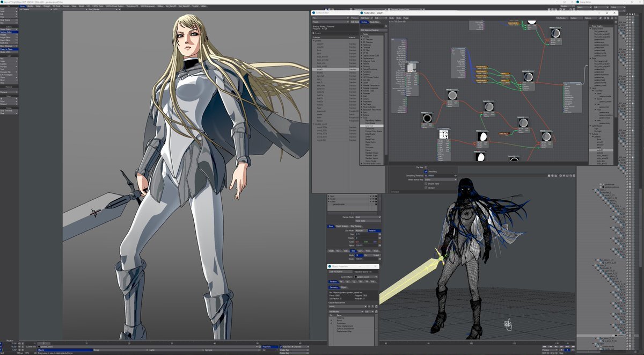644x355 pixels.
Task: Click Clear Selected under Delete
Action: click(9, 111)
